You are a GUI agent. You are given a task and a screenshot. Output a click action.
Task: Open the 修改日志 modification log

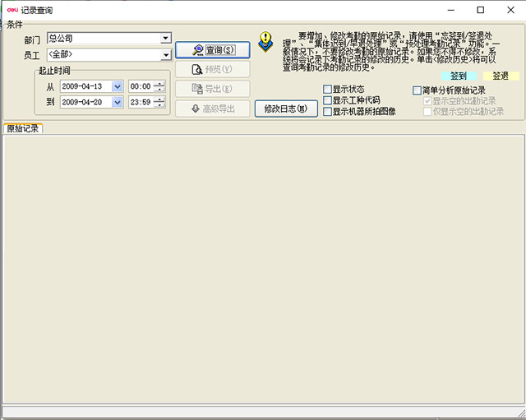[x=285, y=108]
